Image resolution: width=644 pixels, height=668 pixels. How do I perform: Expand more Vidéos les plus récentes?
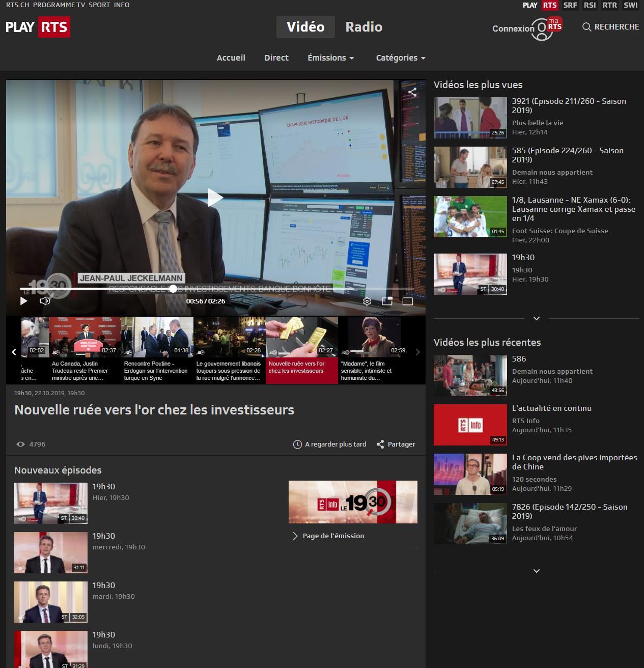click(x=536, y=571)
